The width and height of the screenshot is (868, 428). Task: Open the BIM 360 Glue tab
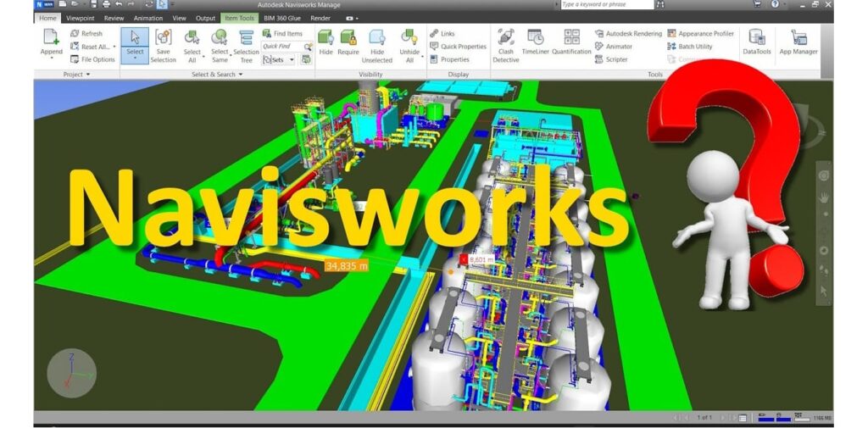(282, 19)
